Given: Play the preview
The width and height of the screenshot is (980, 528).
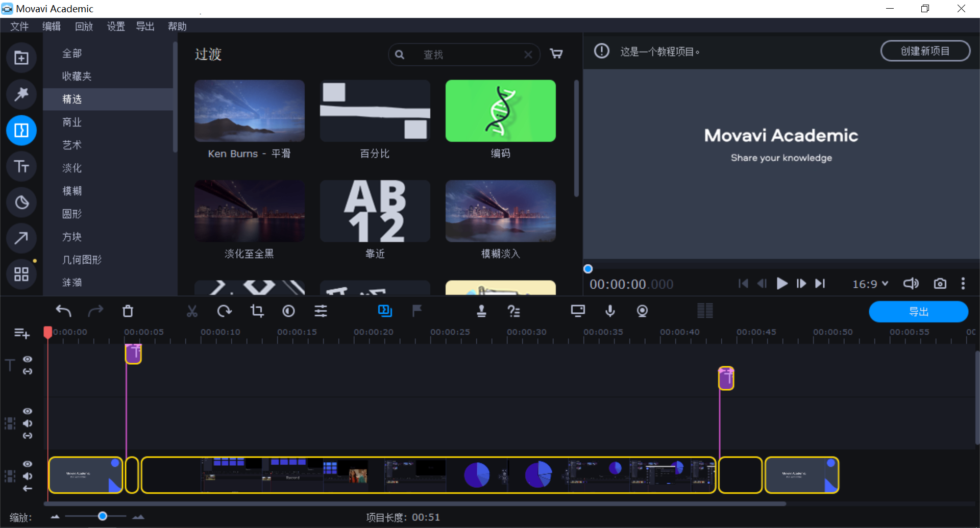Looking at the screenshot, I should point(781,284).
